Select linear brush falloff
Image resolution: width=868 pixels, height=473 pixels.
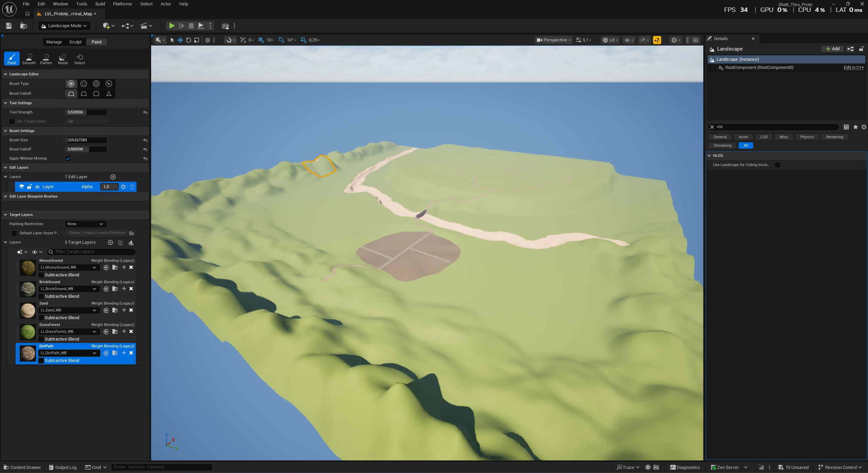point(84,93)
